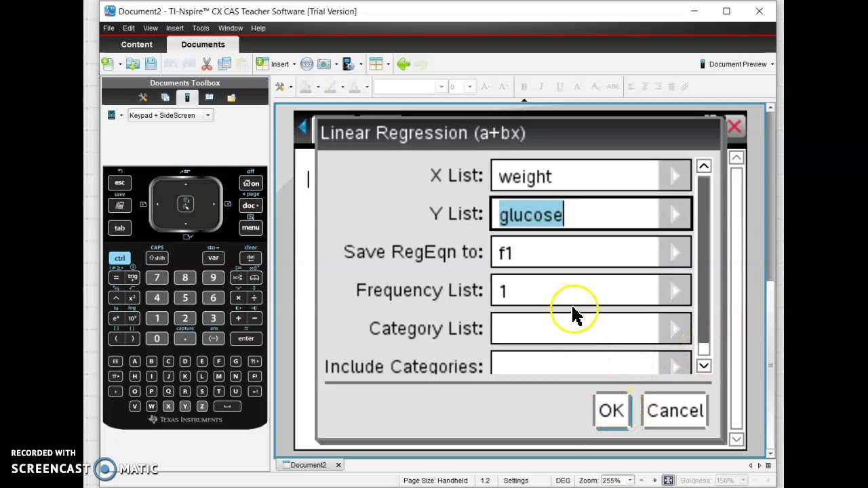Click the blue left arrow on handheld screen
868x488 pixels.
pos(302,126)
